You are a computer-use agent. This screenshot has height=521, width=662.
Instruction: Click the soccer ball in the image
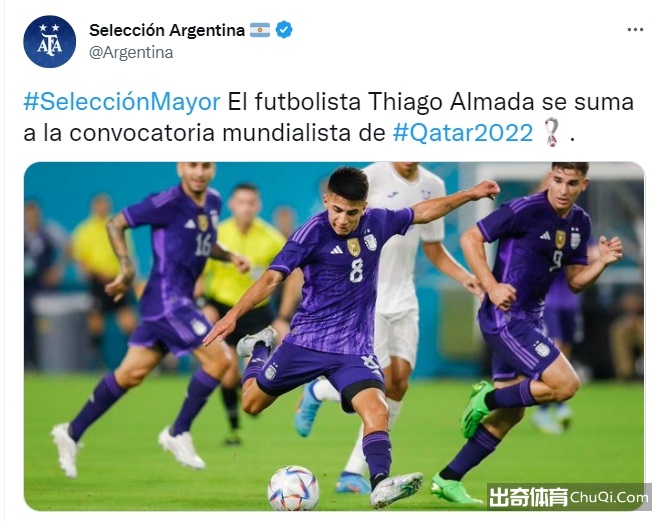click(293, 487)
